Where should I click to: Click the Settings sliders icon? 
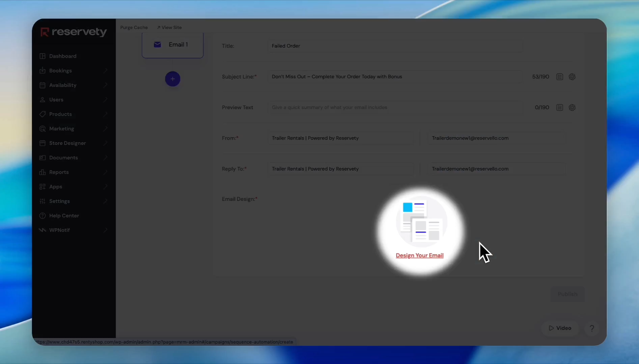(42, 201)
